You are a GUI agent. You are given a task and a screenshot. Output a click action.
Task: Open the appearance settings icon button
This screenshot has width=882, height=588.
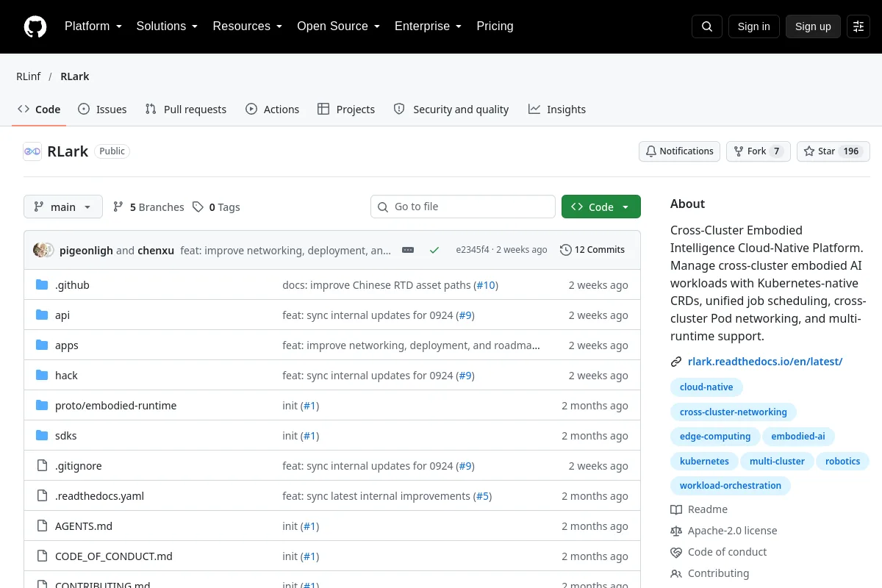(858, 26)
